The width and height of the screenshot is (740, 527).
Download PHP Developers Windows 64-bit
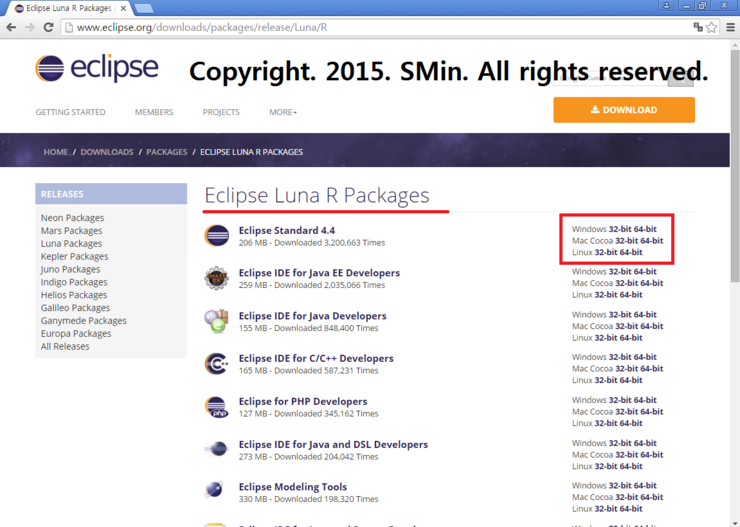[645, 400]
